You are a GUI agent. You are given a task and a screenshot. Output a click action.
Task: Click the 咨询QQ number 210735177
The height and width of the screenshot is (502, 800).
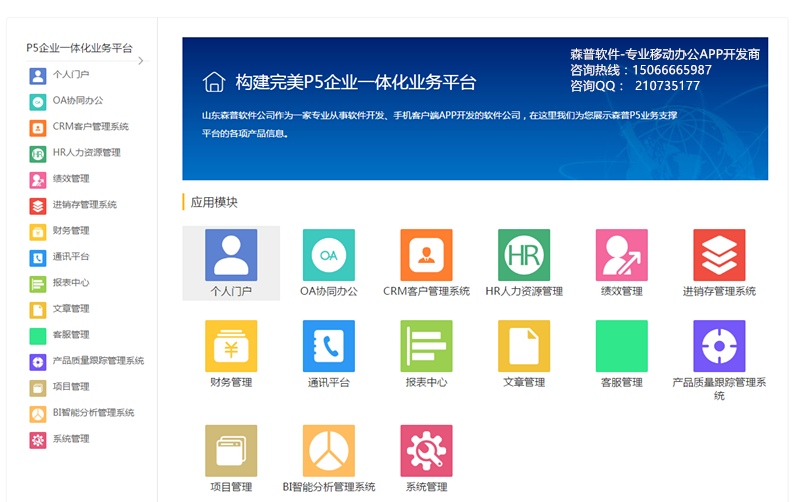[x=667, y=86]
